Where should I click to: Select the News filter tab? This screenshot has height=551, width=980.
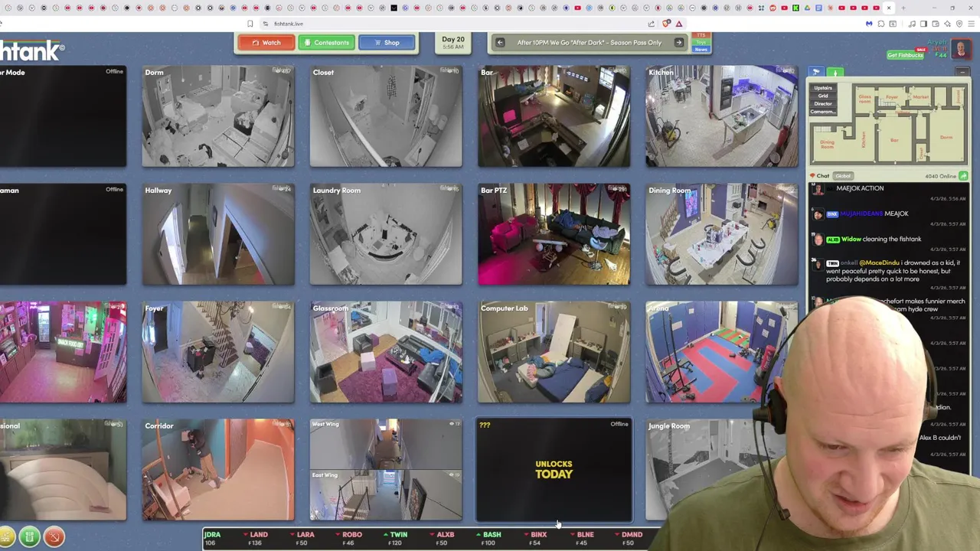pos(701,50)
